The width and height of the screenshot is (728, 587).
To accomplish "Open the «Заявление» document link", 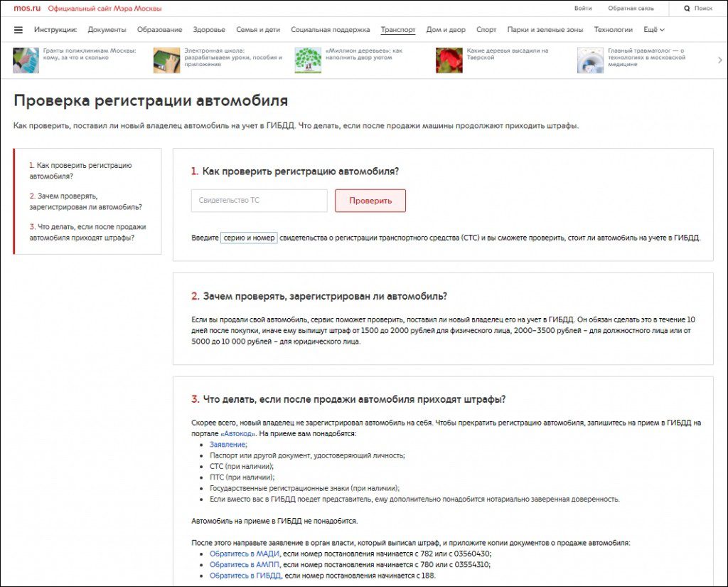I will point(228,445).
